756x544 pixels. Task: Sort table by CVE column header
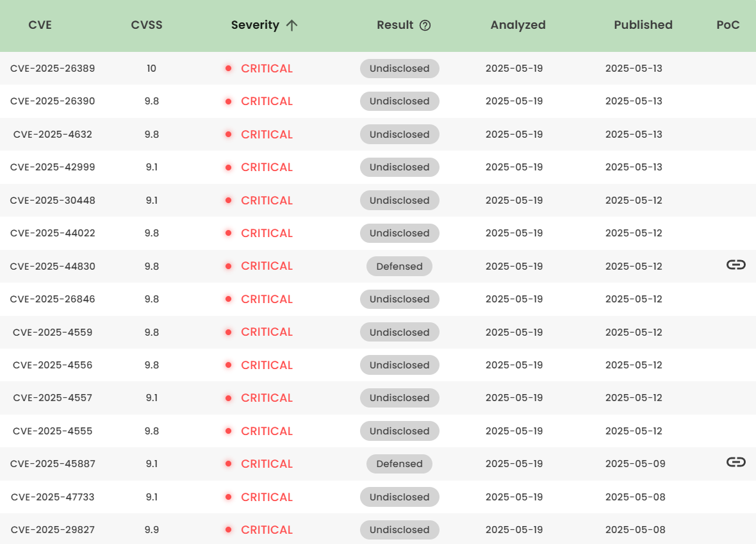coord(40,25)
